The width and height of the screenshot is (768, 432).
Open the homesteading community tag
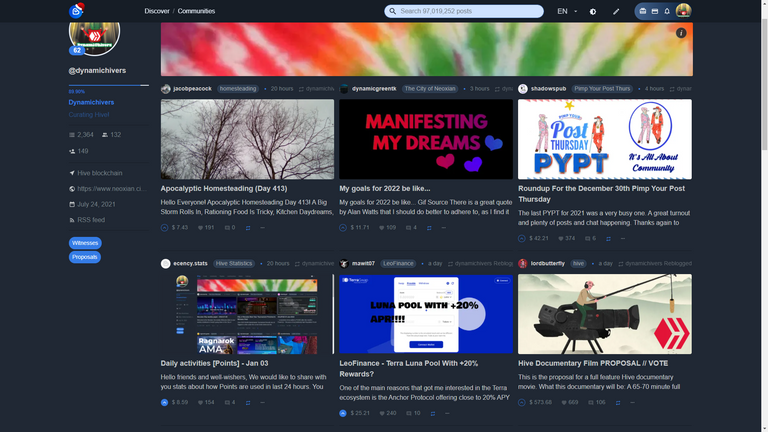click(x=238, y=89)
